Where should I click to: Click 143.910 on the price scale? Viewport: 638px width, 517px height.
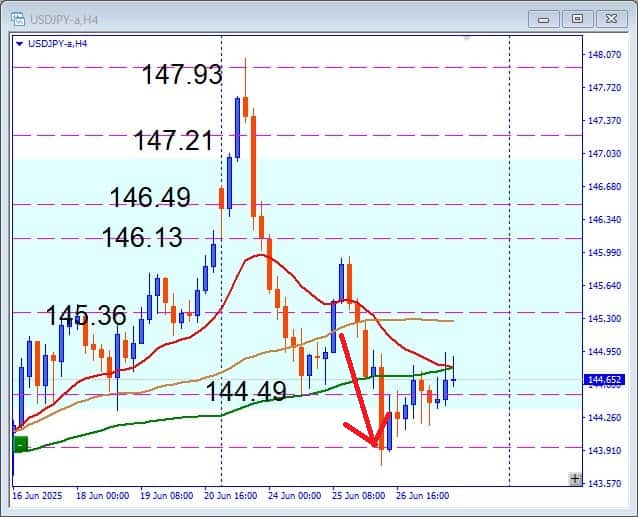tap(605, 450)
